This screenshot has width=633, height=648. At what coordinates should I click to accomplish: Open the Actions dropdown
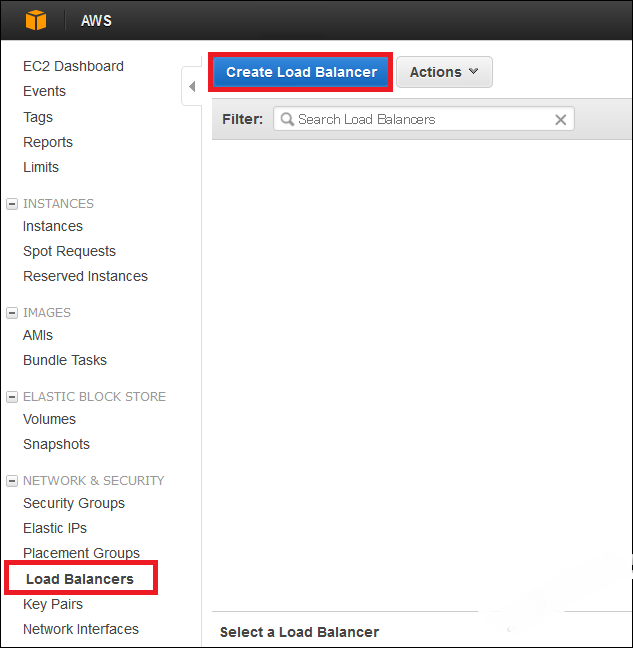coord(444,72)
